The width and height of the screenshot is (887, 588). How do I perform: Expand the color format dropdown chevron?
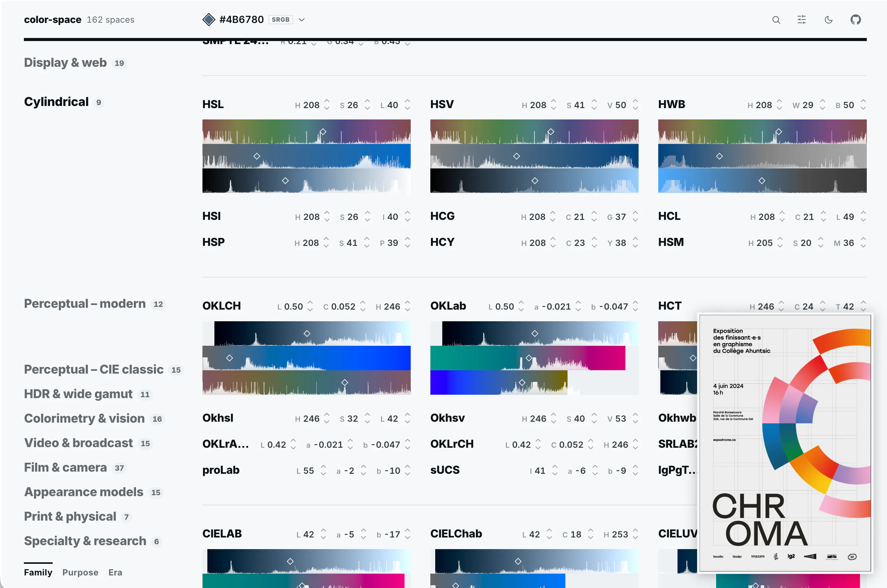pyautogui.click(x=302, y=20)
